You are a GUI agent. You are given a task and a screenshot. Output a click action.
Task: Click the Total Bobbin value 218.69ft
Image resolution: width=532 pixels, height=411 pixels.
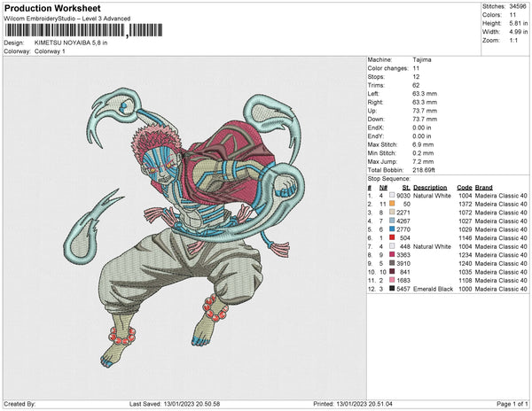pos(424,170)
